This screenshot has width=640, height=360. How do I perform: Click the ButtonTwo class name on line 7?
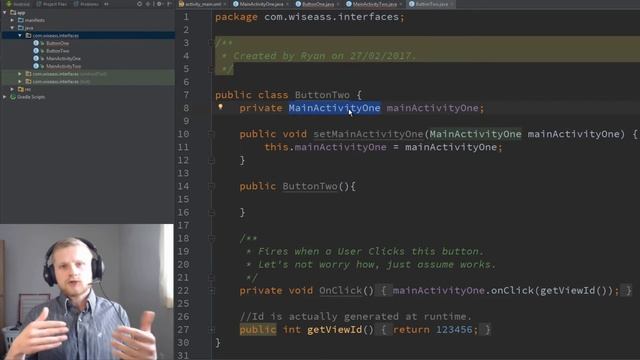(322, 95)
